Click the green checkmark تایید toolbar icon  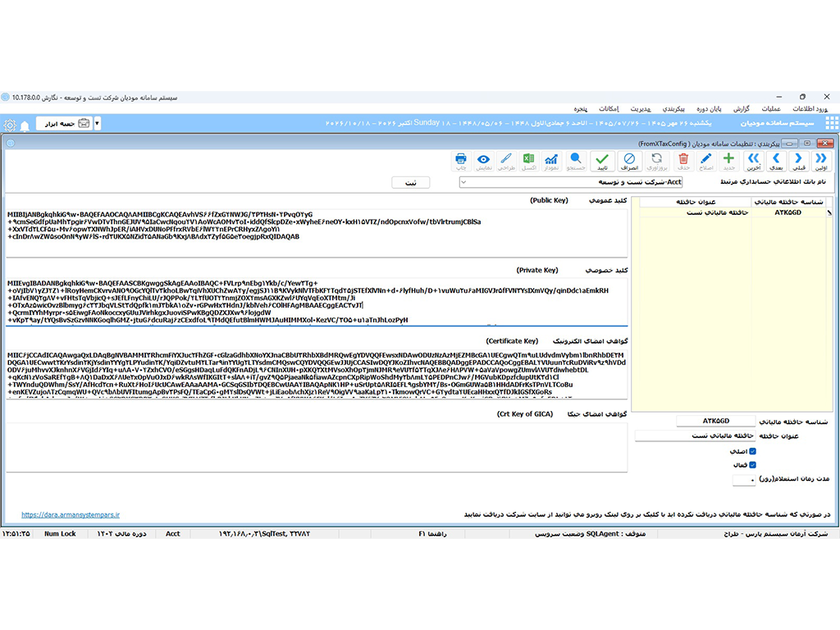pos(602,162)
